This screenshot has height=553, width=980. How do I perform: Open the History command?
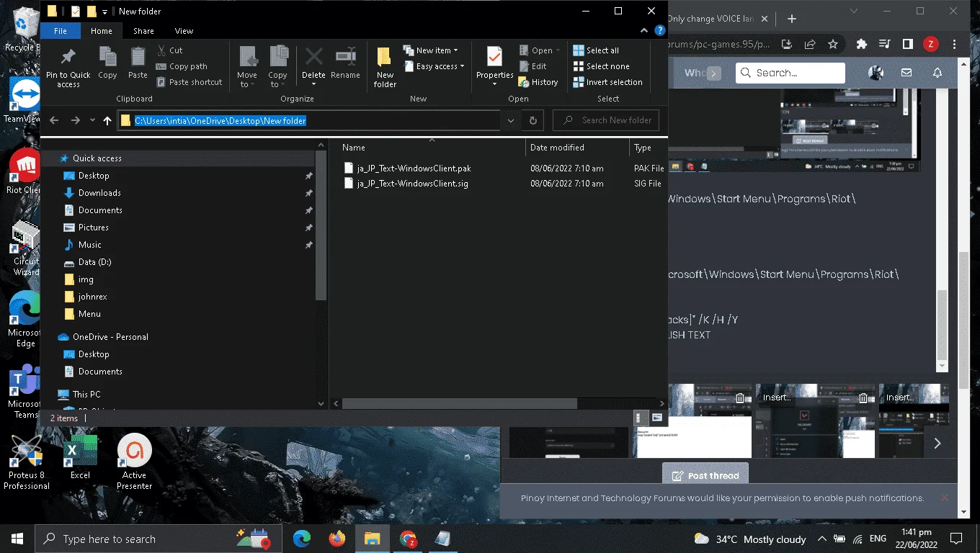point(538,82)
